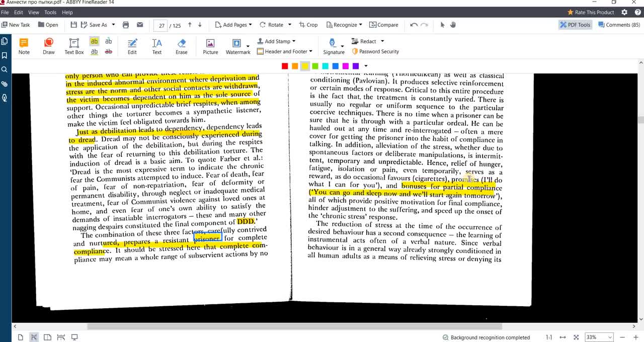Open the Pages panel in sidebar
Viewport: 644px width, 342px height.
tap(5, 41)
